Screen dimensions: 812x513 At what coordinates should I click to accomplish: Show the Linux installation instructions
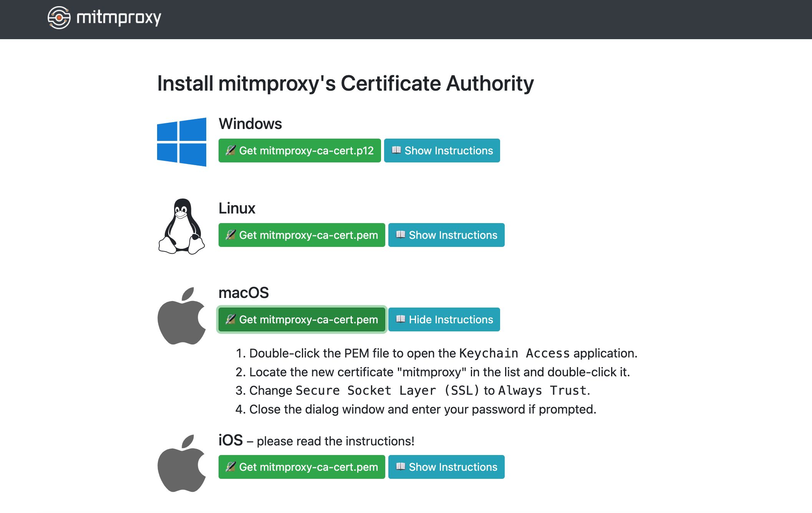tap(446, 235)
